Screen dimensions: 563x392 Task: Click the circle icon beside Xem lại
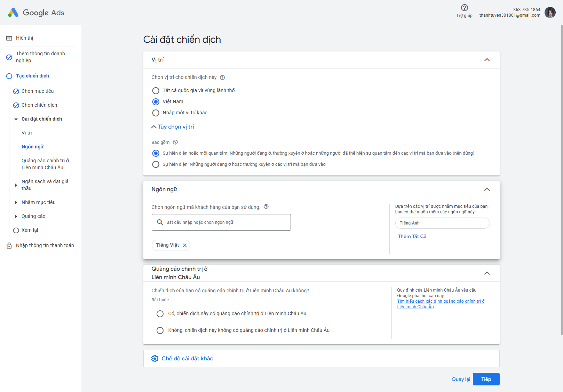pos(16,230)
